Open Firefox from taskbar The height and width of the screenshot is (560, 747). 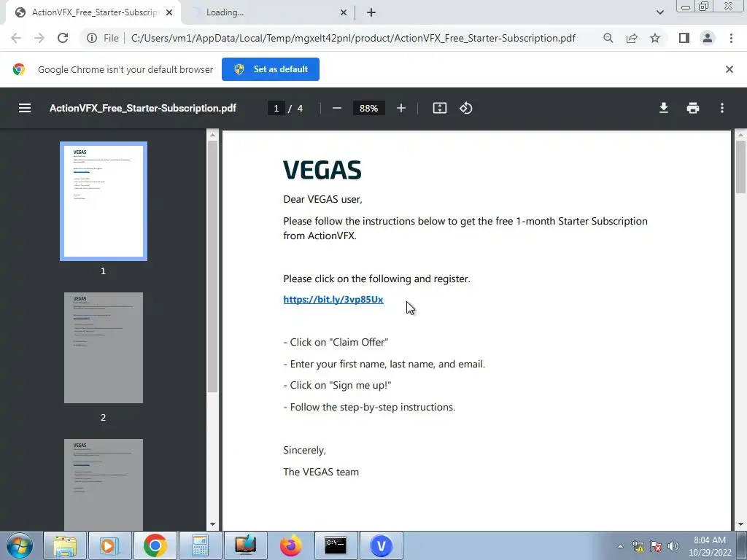coord(290,545)
